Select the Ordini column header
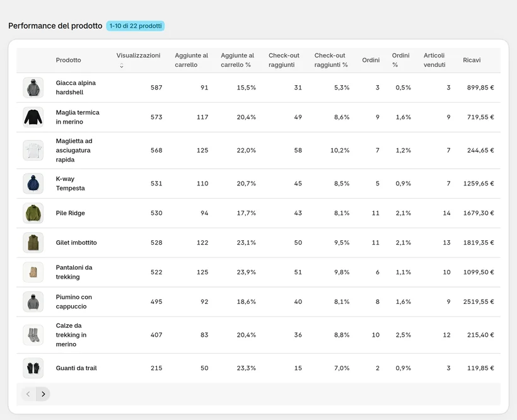517x420 pixels. 371,60
